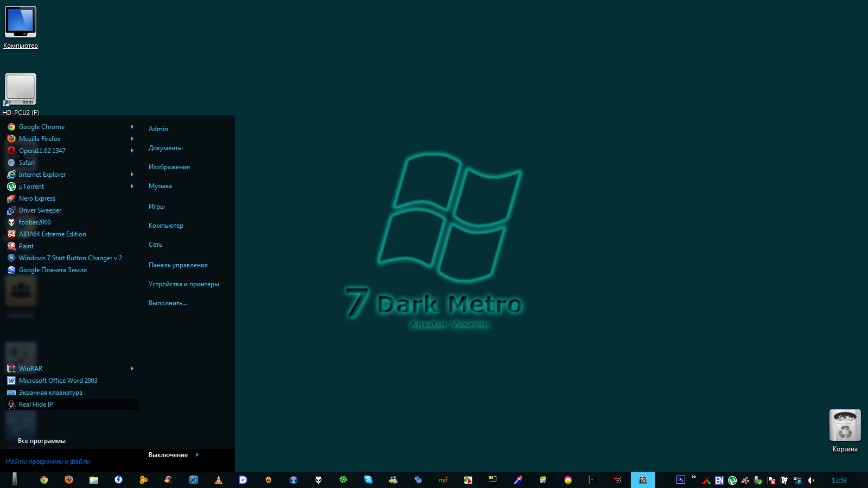Open shutdown options arrow beside Выключение
868x488 pixels.
[x=197, y=455]
